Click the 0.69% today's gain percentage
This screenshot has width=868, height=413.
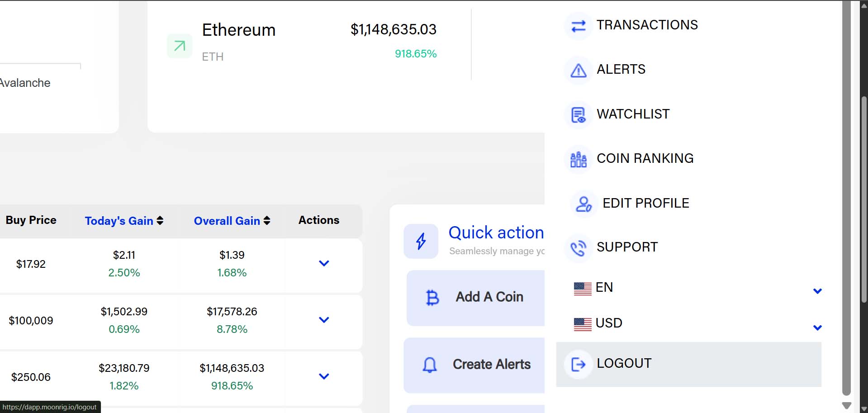[x=124, y=329]
